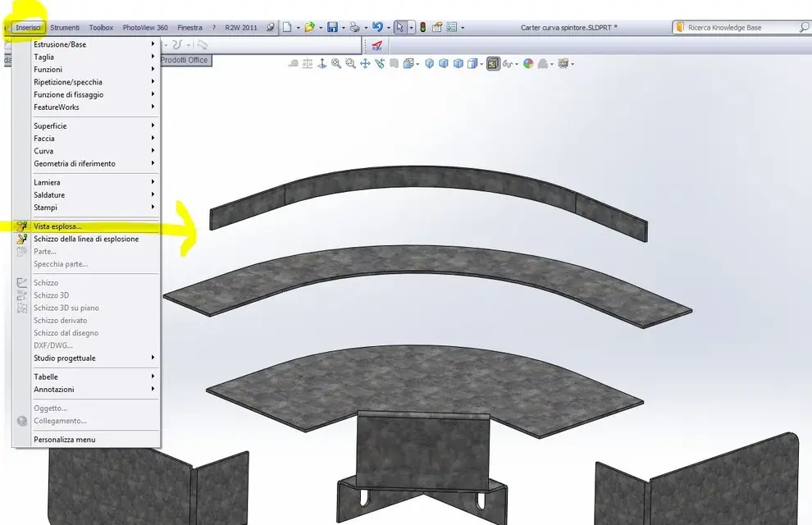This screenshot has width=812, height=525.
Task: Click the Vista esplosa icon in menu
Action: pos(22,226)
